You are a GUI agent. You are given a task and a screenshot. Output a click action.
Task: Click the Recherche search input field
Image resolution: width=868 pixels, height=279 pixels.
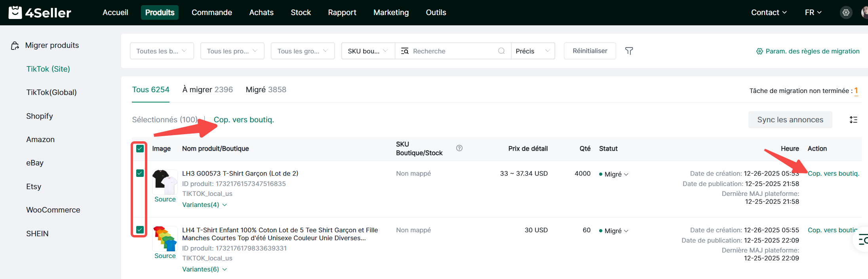(451, 51)
